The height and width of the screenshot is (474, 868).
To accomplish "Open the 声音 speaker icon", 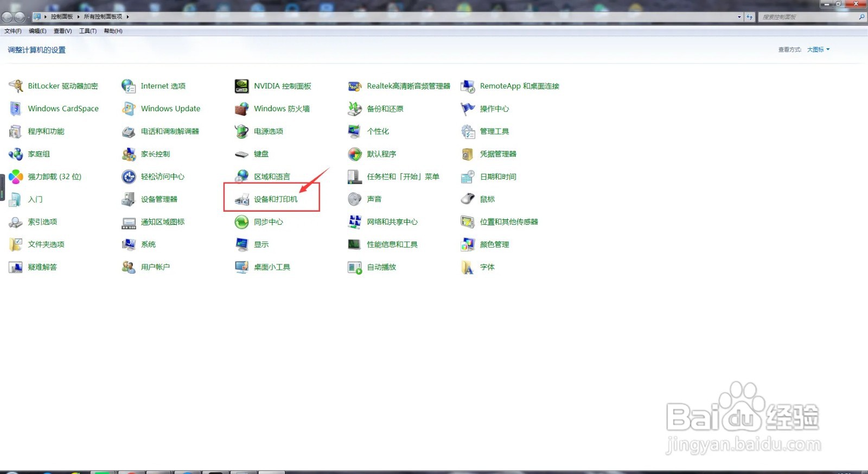I will click(355, 199).
